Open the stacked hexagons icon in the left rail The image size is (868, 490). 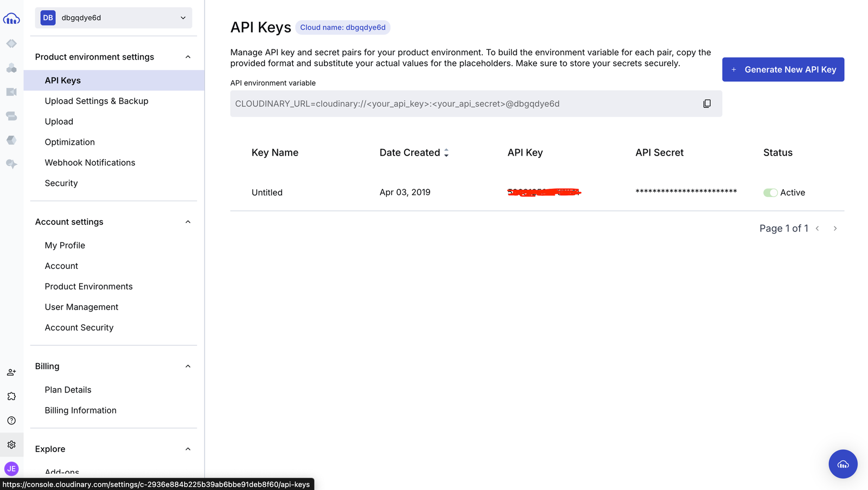click(x=11, y=68)
